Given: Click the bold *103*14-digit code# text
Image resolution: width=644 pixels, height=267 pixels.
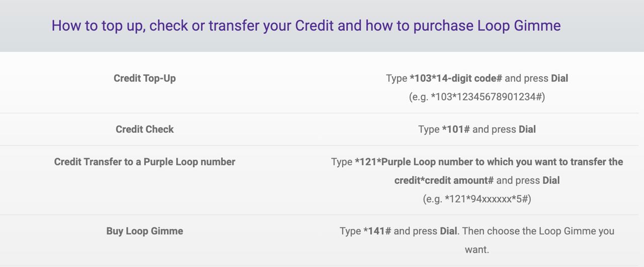Looking at the screenshot, I should [x=456, y=78].
